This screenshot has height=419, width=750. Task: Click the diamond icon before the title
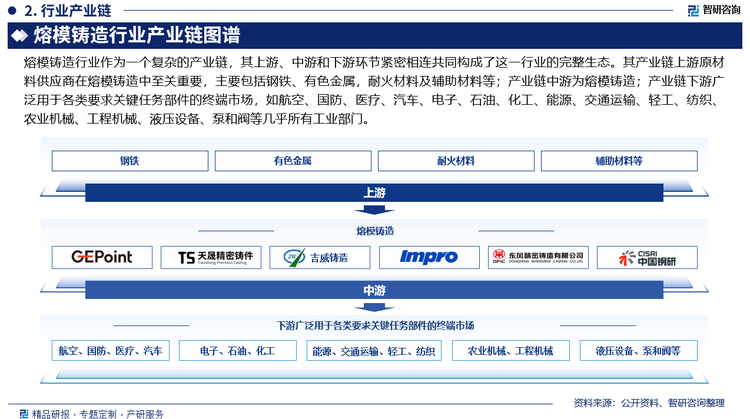[x=19, y=35]
